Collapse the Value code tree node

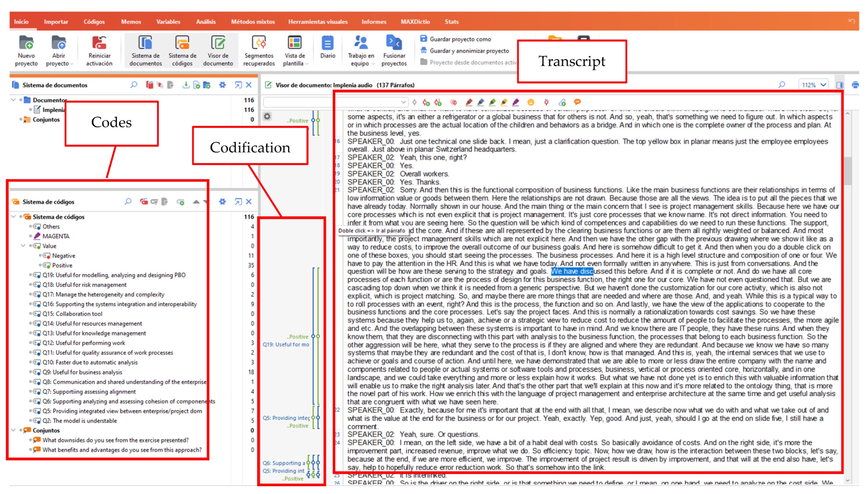[23, 246]
